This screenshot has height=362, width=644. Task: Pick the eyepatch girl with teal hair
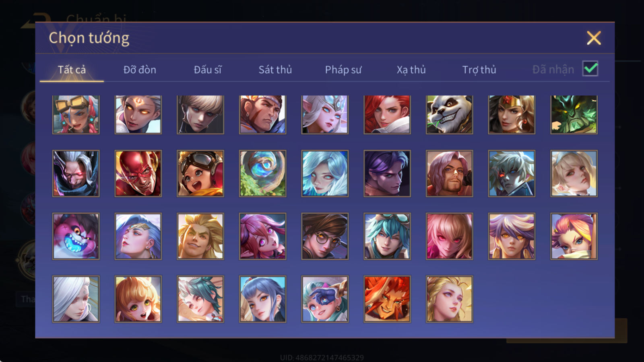[325, 299]
